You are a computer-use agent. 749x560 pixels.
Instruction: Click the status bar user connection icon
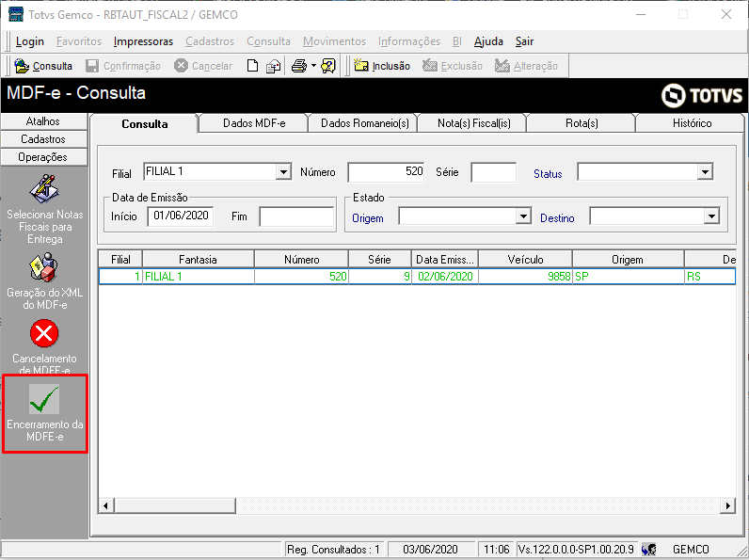649,550
